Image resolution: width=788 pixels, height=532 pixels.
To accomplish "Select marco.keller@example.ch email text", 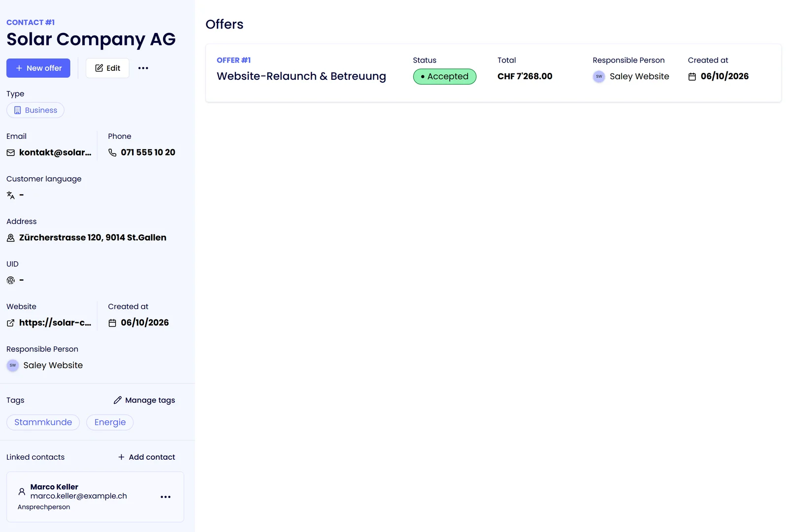I will coord(79,496).
